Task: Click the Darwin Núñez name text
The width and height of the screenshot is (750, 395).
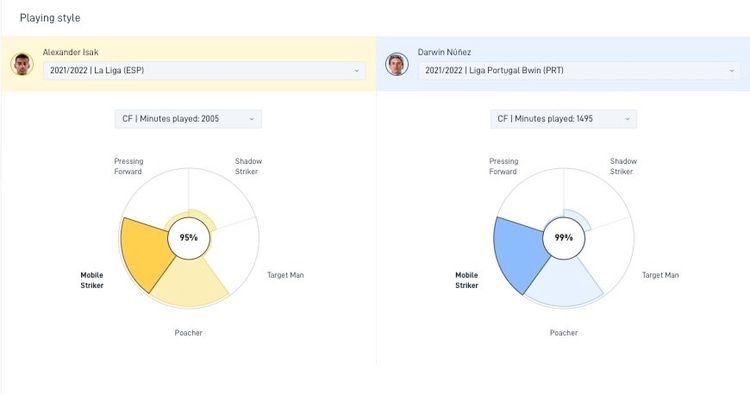Action: click(444, 52)
